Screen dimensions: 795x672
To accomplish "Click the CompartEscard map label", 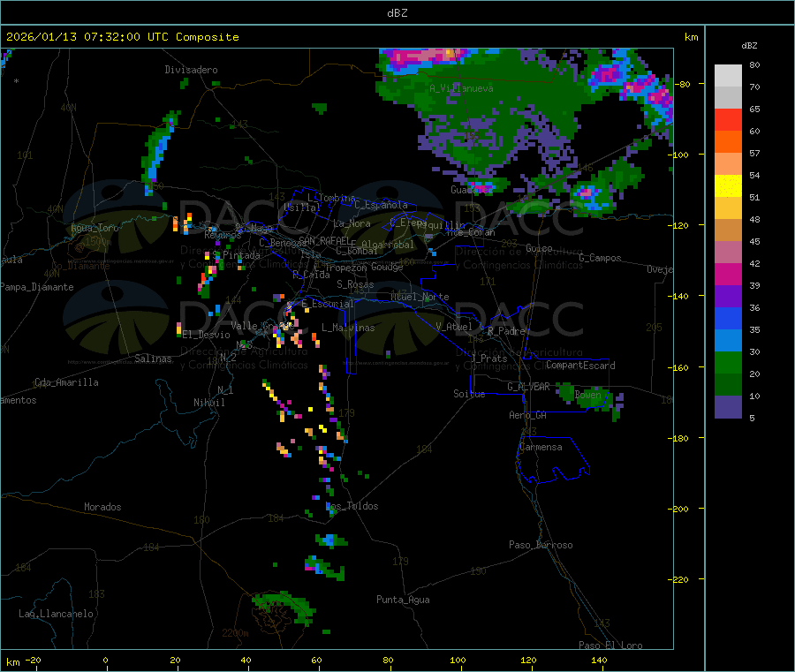I will pos(580,365).
